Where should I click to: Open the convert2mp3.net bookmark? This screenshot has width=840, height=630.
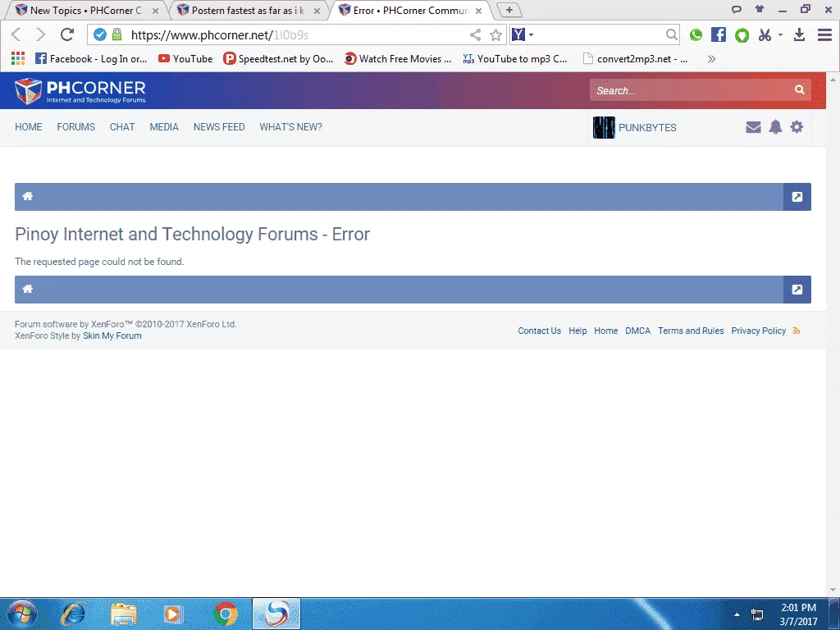[636, 58]
